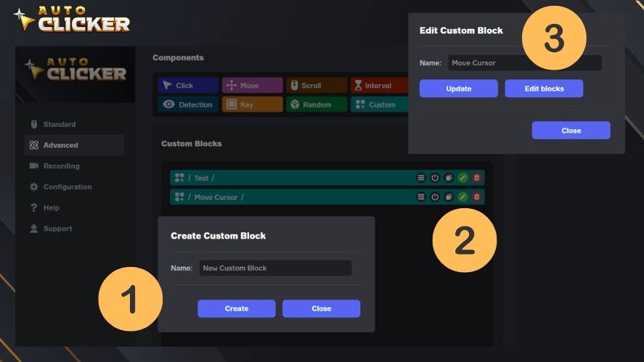644x362 pixels.
Task: Click the Components heading
Action: (x=179, y=58)
